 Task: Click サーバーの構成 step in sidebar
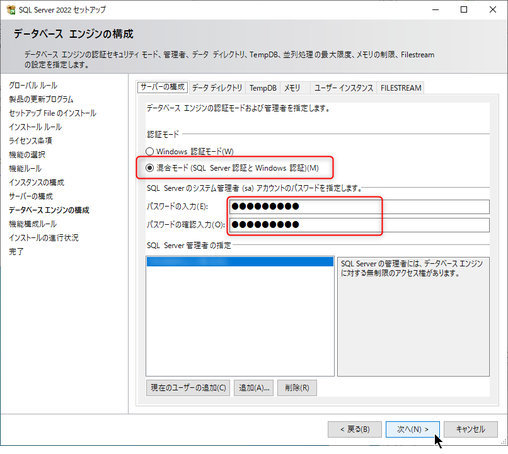(x=31, y=196)
